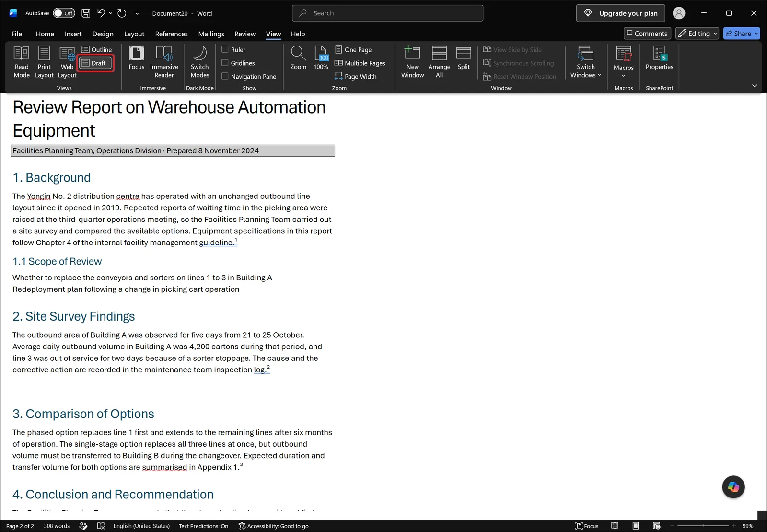Open the Review tab

[x=245, y=34]
